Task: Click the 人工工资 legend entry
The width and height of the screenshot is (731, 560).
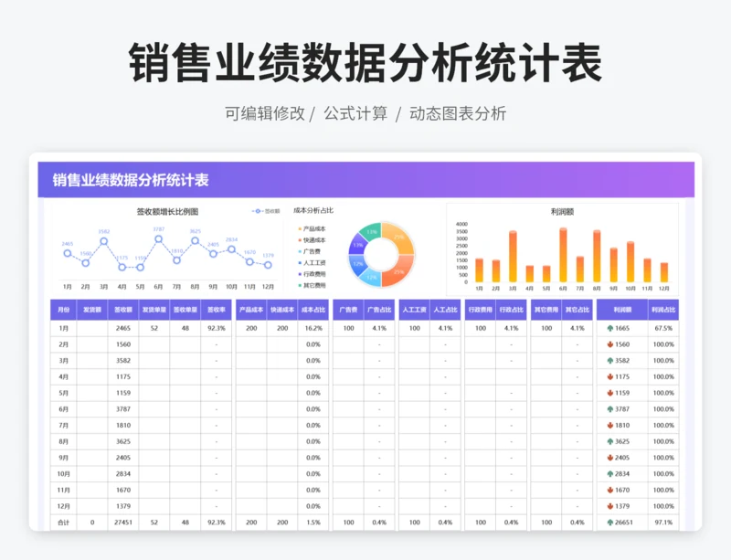Action: (312, 263)
